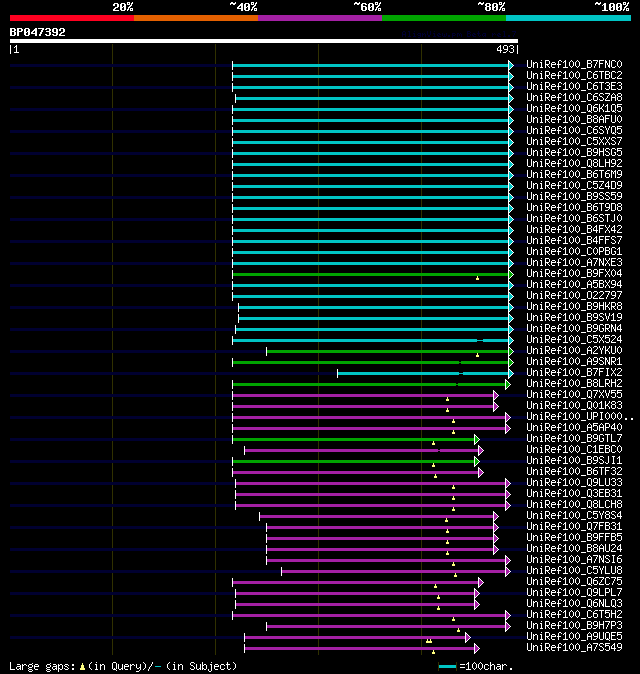Click the green arrowhead on the UniRef100_B9FX04 row
Screen dimensions: 640x674
[511, 274]
